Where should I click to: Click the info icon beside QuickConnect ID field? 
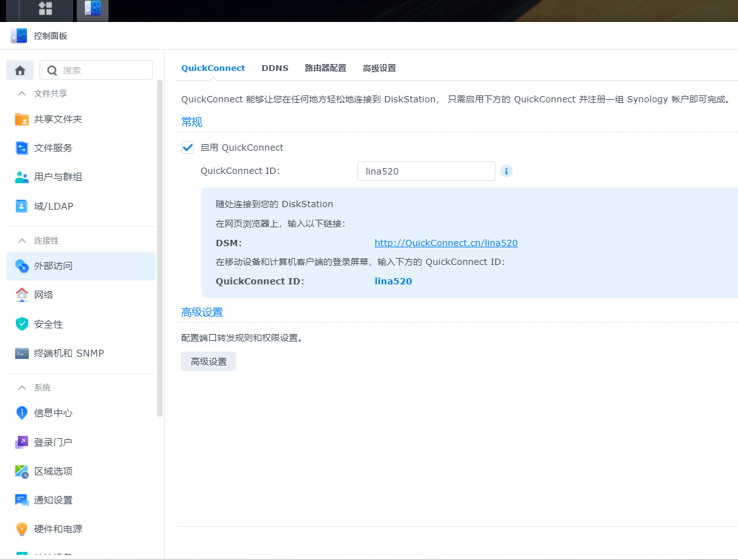click(x=506, y=171)
